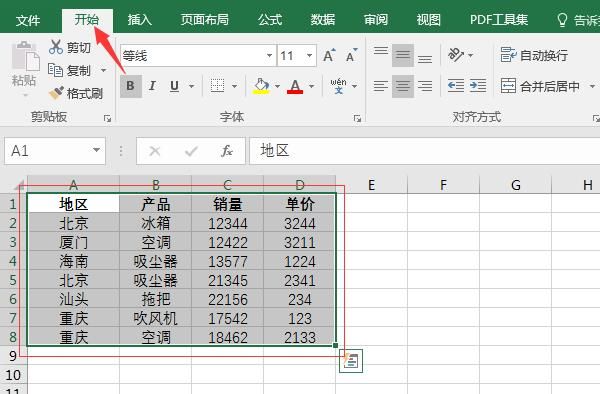This screenshot has height=394, width=600.
Task: Switch to the 数据 (Data) tab
Action: coord(323,20)
